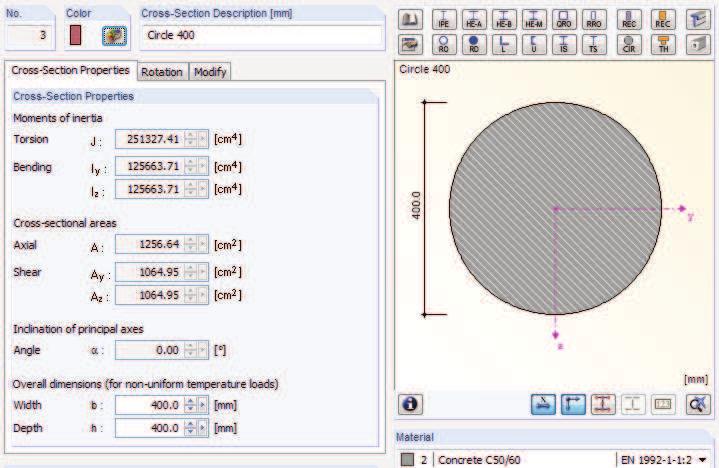Select the U channel section button
This screenshot has height=468, width=719.
[x=534, y=44]
